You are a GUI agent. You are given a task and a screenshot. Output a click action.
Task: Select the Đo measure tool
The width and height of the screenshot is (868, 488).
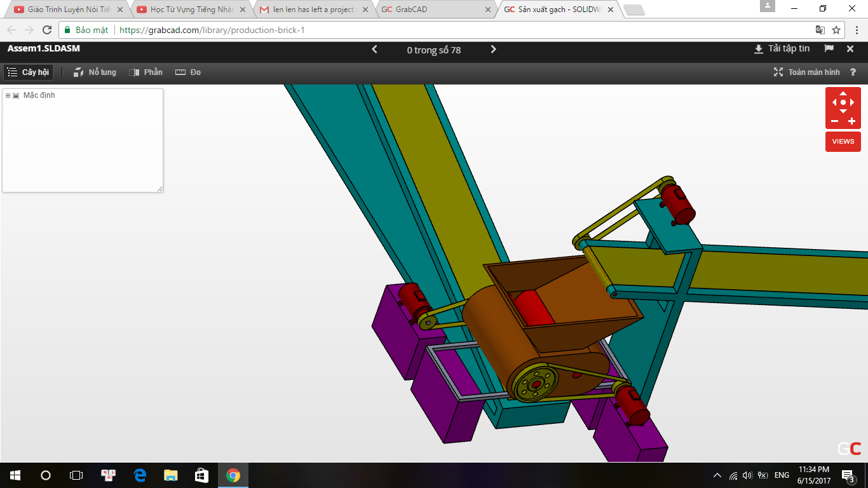point(188,72)
